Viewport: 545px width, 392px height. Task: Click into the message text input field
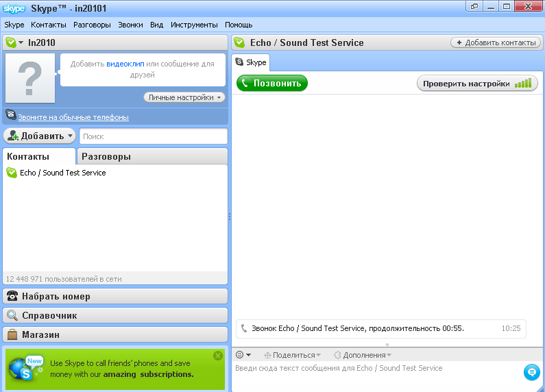[377, 376]
